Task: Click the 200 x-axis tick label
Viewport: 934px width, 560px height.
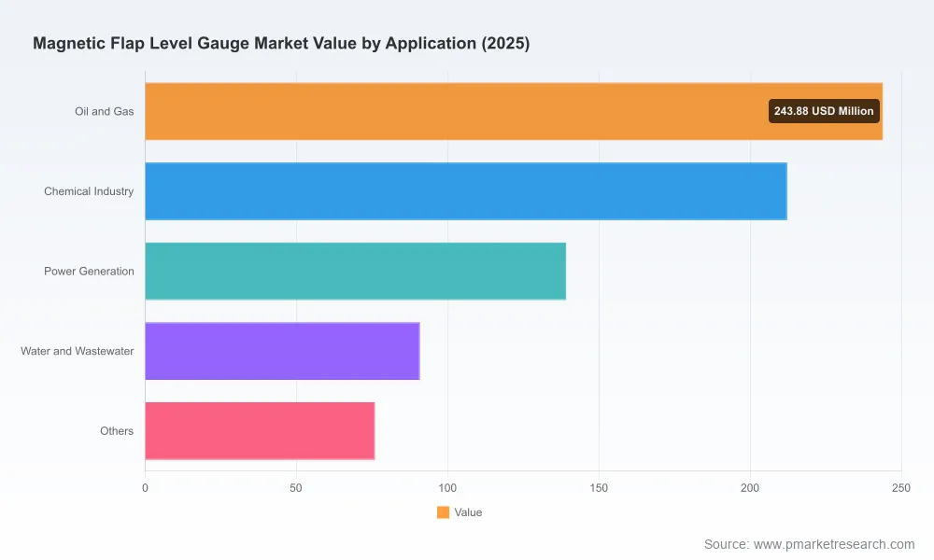Action: [750, 488]
